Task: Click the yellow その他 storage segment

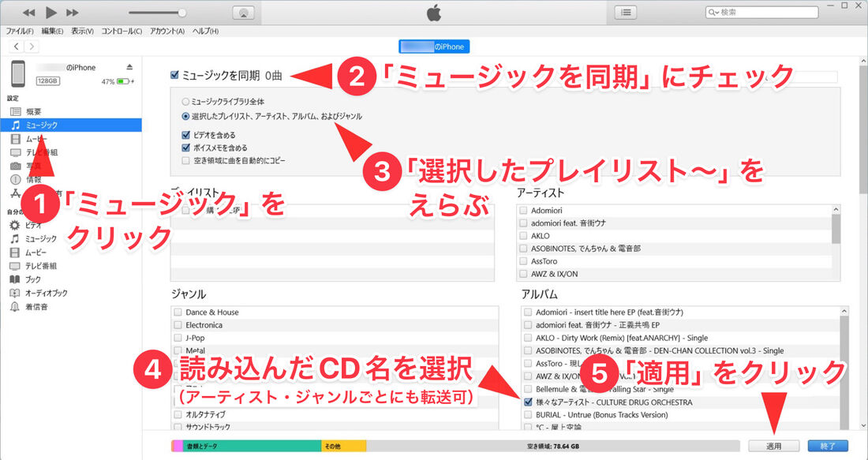Action: pos(344,446)
